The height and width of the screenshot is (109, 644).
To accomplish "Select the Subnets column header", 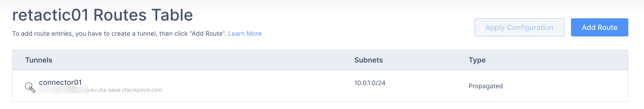I will click(x=368, y=60).
